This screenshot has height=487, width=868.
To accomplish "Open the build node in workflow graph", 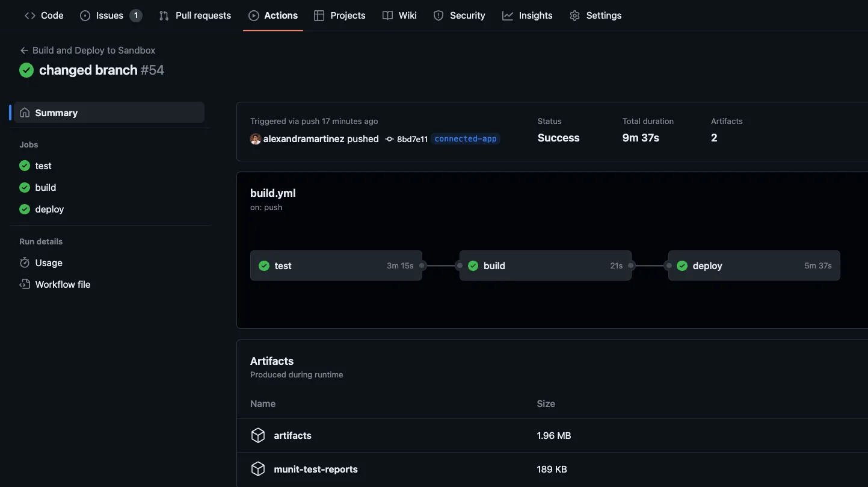I will pyautogui.click(x=546, y=265).
